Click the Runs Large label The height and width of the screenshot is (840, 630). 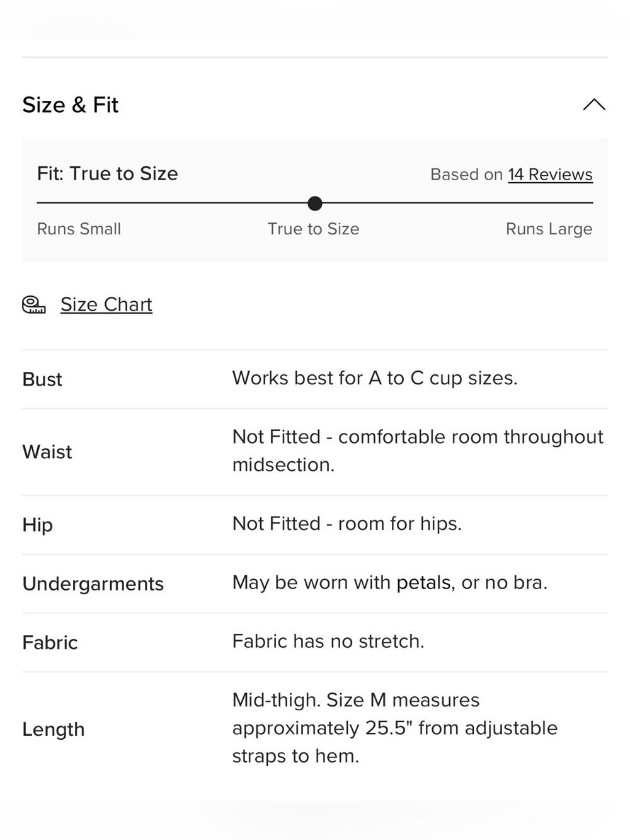coord(549,229)
